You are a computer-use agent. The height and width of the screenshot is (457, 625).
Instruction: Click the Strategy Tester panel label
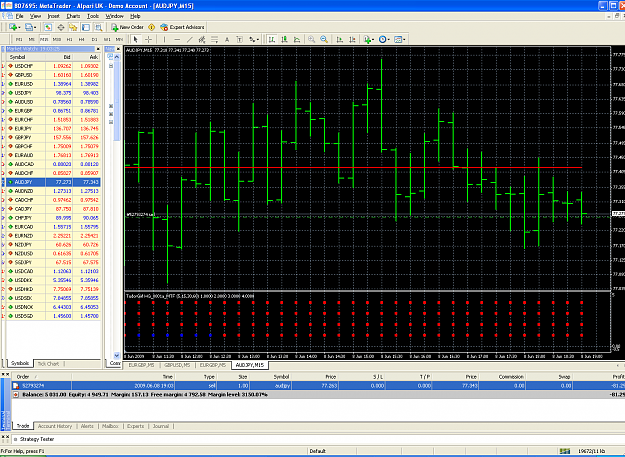click(x=37, y=439)
